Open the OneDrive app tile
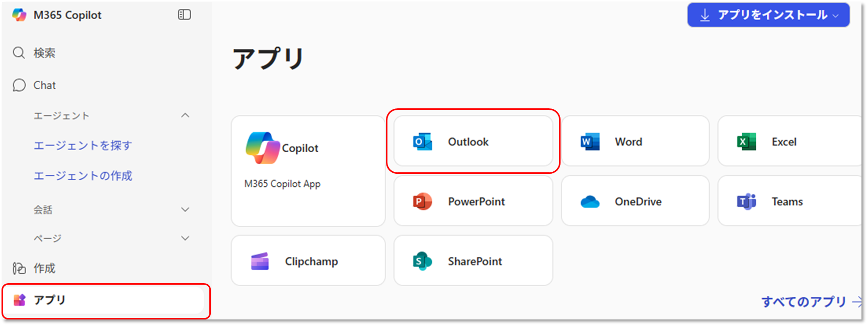Screen dimensions: 868x326 pyautogui.click(x=635, y=201)
